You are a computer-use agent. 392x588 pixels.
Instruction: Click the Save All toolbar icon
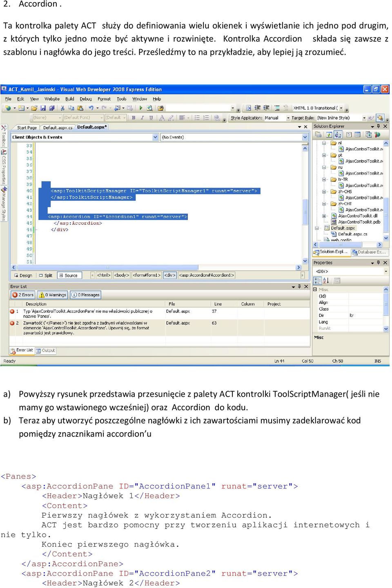tap(52, 108)
